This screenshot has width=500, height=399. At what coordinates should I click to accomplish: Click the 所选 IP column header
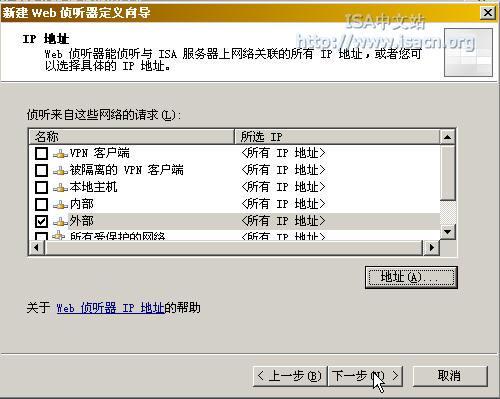coord(337,137)
